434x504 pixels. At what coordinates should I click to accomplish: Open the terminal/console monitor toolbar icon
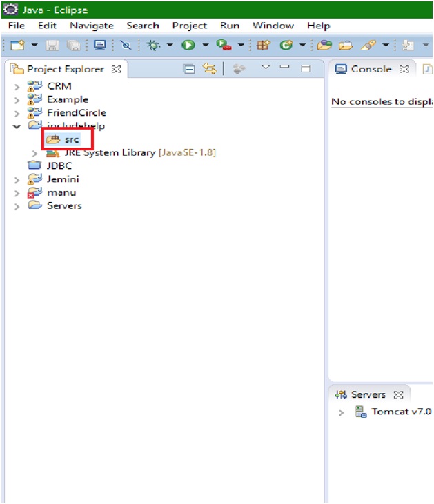coord(100,45)
